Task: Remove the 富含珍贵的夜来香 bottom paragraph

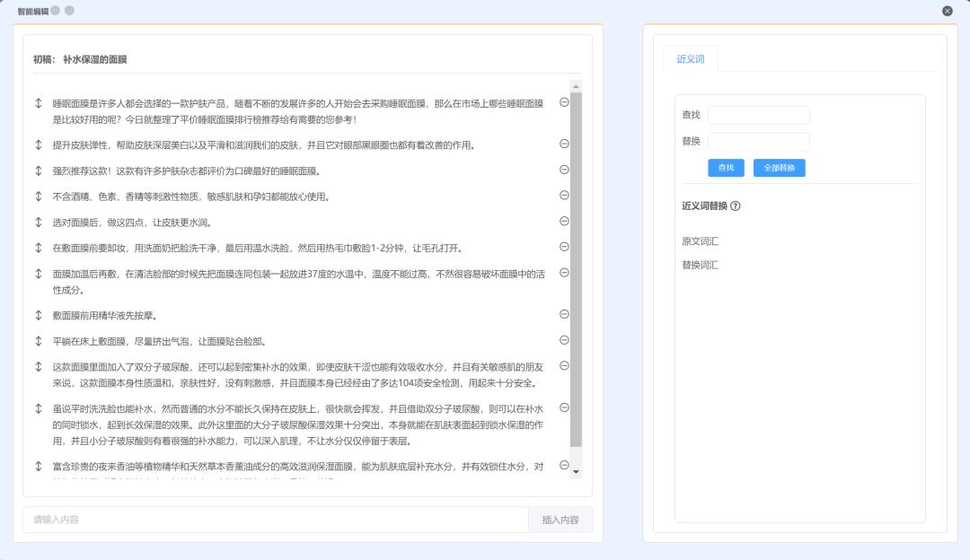Action: 564,466
